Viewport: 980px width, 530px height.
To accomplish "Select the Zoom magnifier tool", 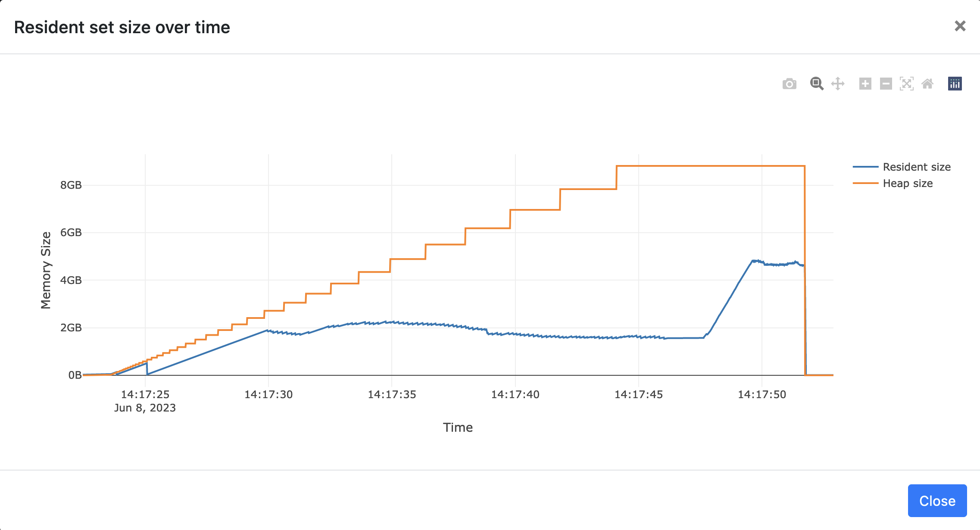I will (816, 84).
